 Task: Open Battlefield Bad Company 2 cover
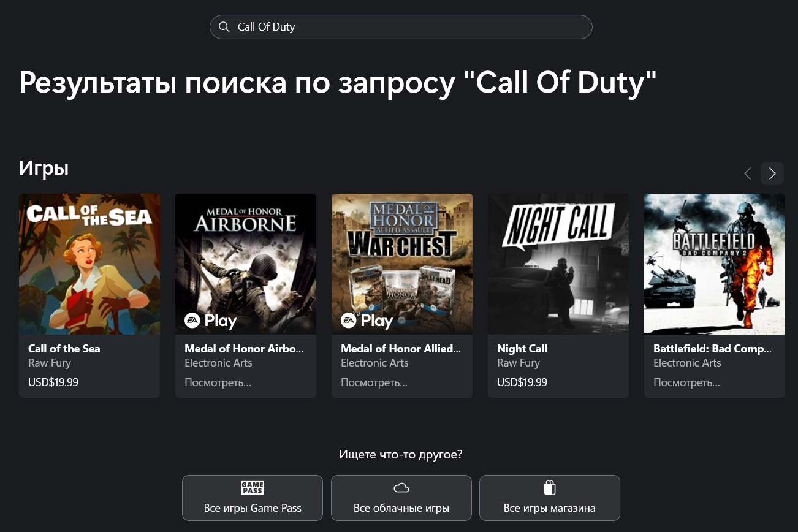point(715,264)
